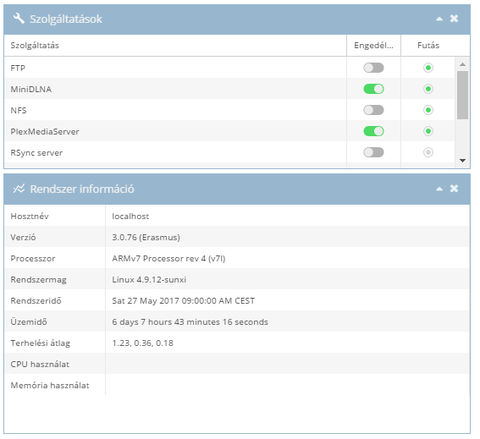Click the Processzor label

coord(33,258)
